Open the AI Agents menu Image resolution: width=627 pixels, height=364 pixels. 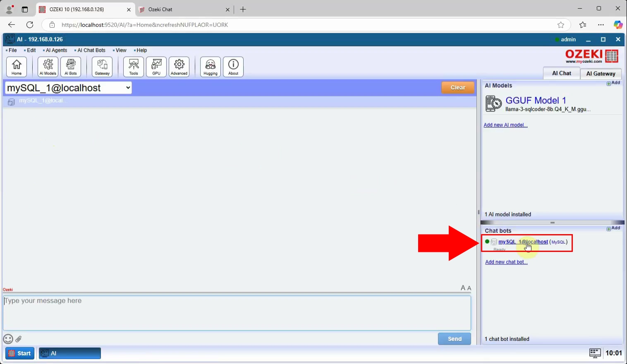(x=55, y=50)
